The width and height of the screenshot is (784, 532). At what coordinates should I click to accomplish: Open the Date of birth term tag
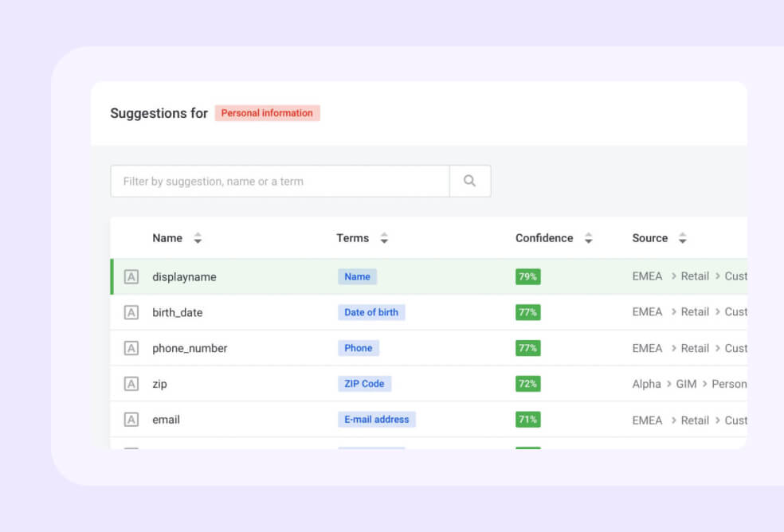pos(371,313)
